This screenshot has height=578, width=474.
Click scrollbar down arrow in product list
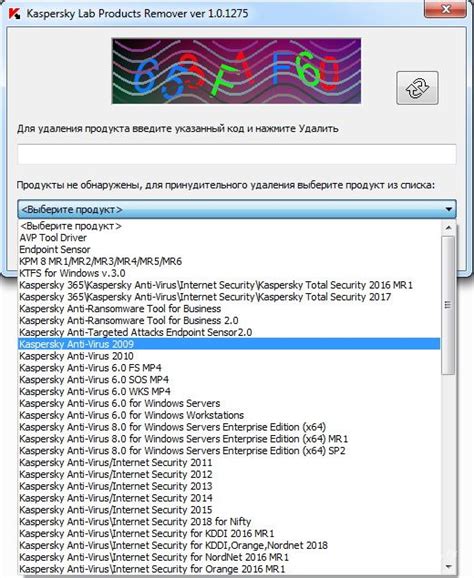(448, 566)
